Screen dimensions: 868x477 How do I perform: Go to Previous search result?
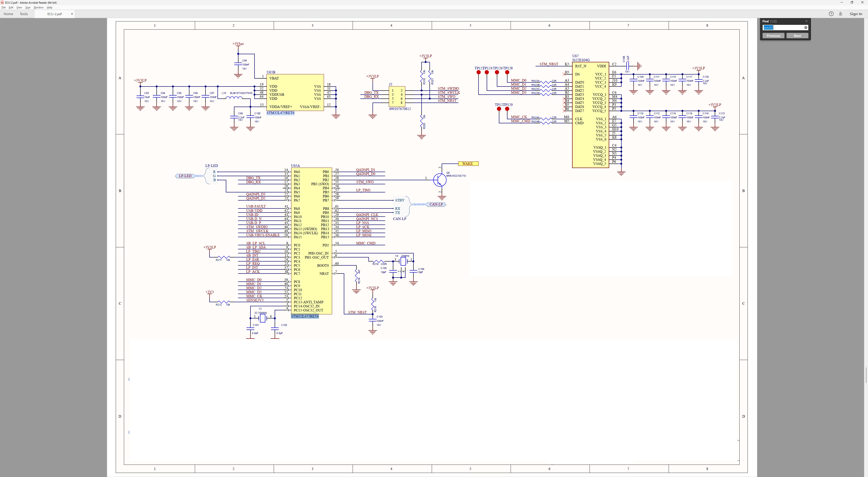(x=773, y=36)
